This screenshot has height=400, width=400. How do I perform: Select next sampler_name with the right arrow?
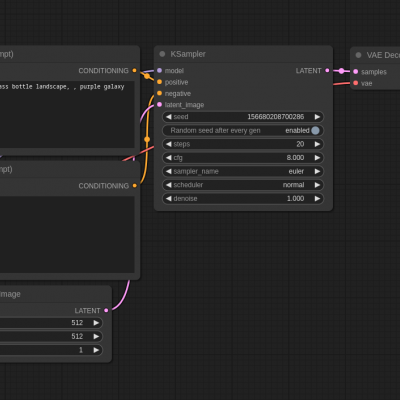pyautogui.click(x=317, y=171)
